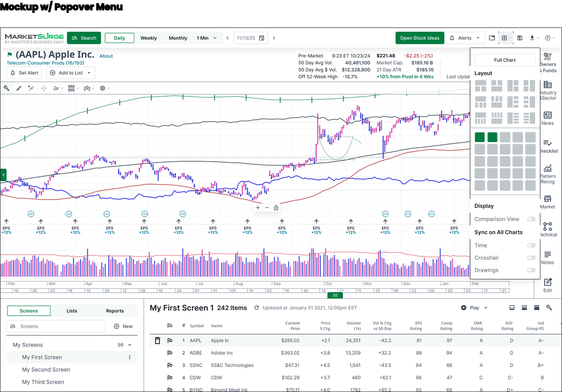Select the pencil drawing tool

pyautogui.click(x=19, y=88)
